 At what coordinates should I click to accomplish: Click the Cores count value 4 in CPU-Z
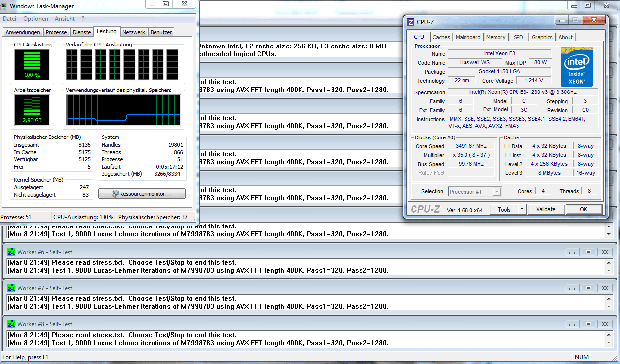pos(543,192)
